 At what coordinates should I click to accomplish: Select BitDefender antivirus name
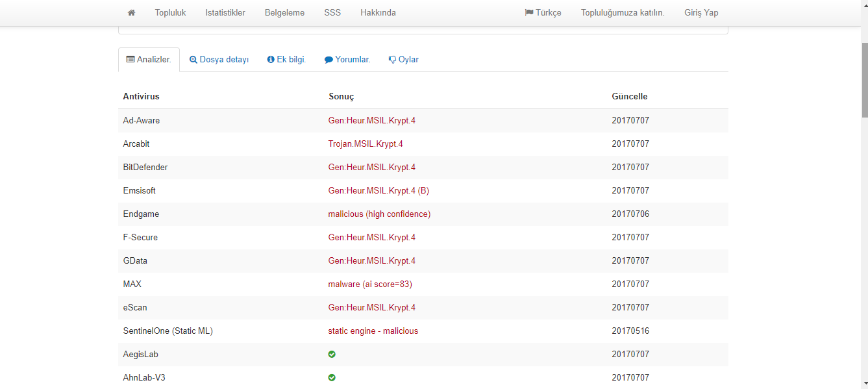[x=145, y=168]
